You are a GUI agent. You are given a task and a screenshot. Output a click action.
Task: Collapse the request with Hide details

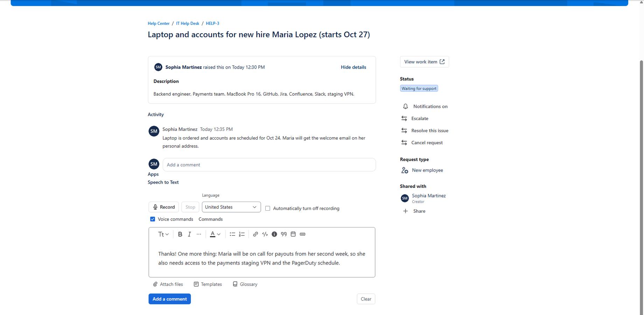coord(353,67)
